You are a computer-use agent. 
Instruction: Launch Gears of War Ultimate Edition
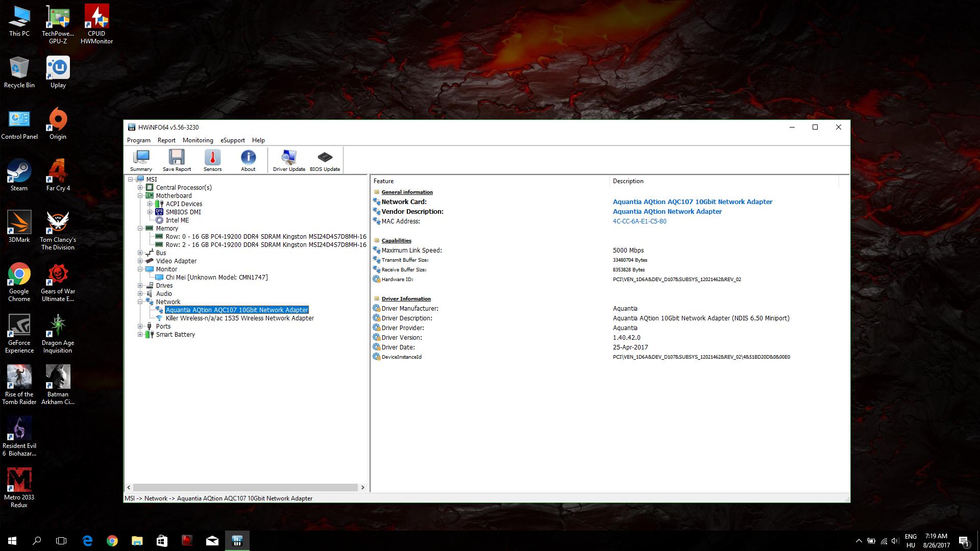pos(58,282)
